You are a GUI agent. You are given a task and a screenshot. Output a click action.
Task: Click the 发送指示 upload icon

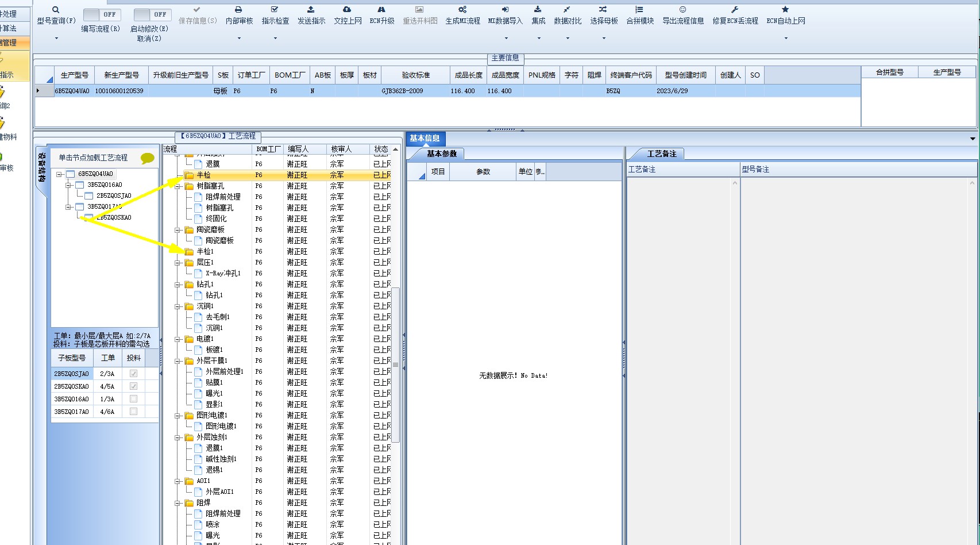[311, 10]
